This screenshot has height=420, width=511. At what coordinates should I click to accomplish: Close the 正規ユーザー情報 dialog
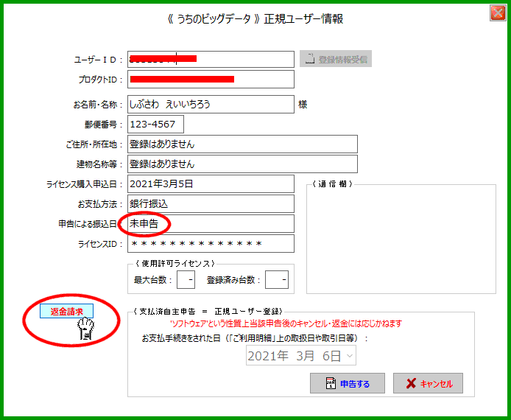click(x=498, y=13)
